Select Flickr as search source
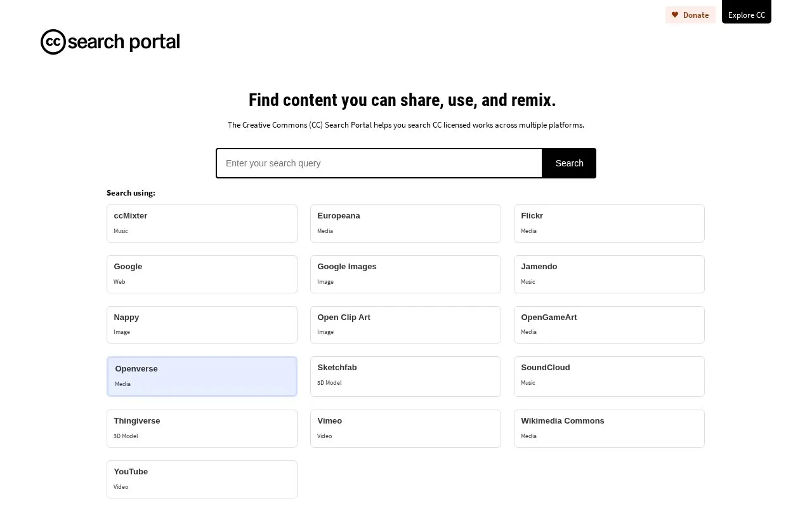Viewport: 812px width, 508px height. (x=609, y=224)
